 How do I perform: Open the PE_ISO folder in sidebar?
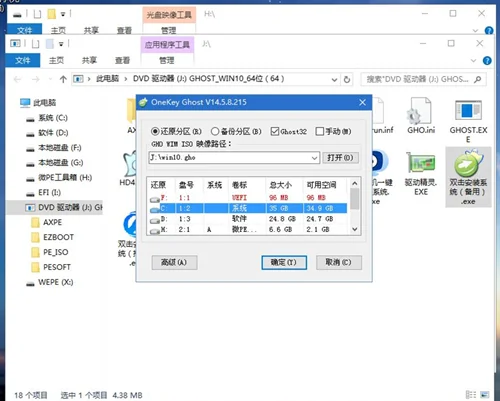click(50, 252)
